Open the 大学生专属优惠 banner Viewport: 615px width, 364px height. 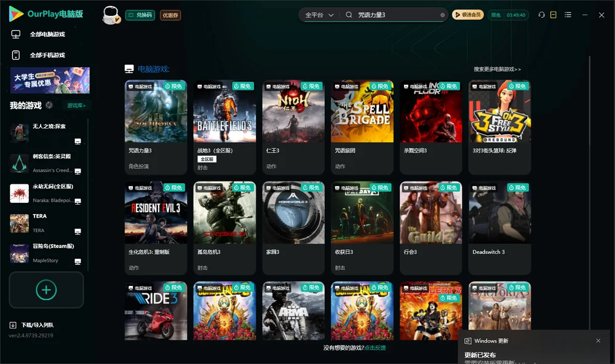coord(50,81)
